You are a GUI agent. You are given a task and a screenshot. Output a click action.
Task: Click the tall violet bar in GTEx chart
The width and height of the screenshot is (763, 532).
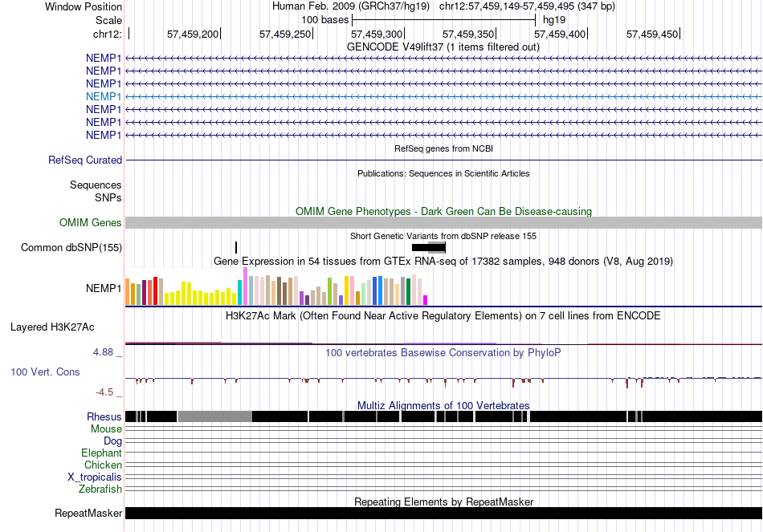click(x=245, y=286)
